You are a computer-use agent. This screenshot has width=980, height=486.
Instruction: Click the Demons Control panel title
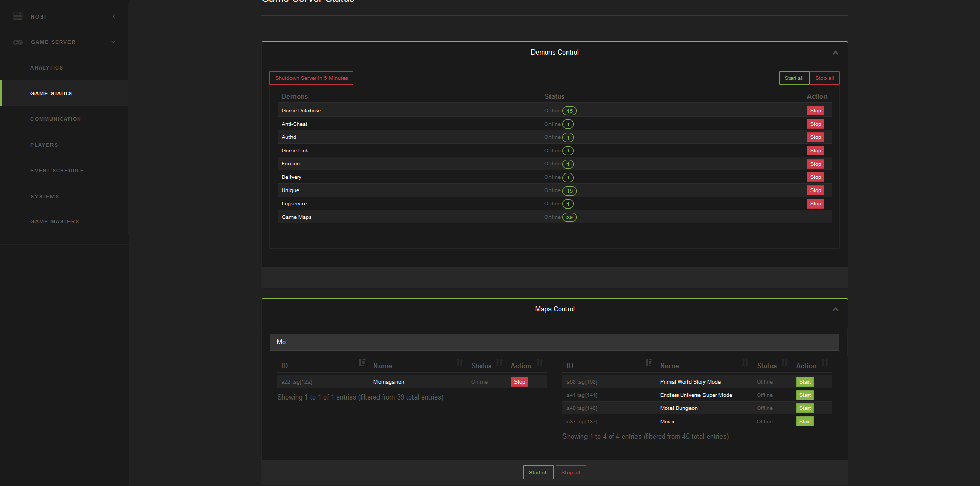pyautogui.click(x=555, y=53)
